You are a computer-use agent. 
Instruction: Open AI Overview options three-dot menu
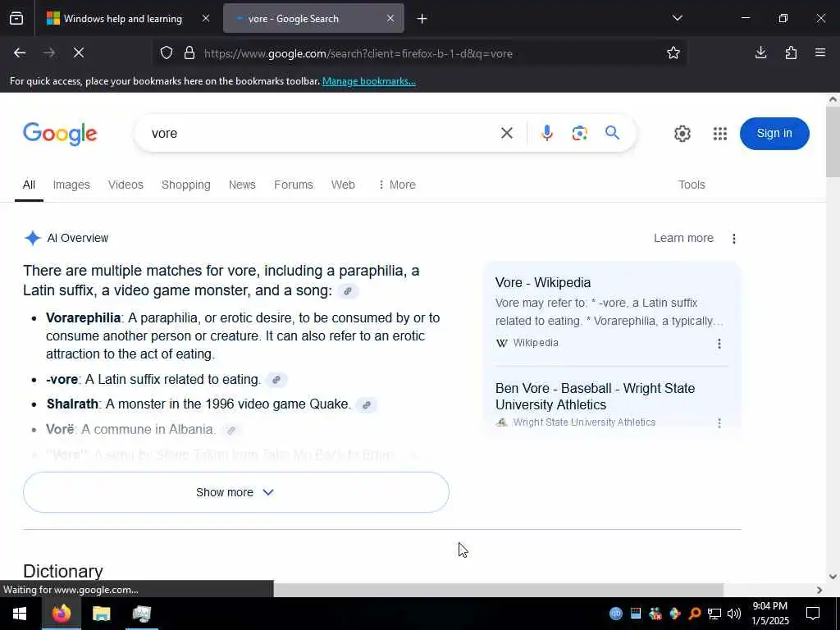(734, 239)
